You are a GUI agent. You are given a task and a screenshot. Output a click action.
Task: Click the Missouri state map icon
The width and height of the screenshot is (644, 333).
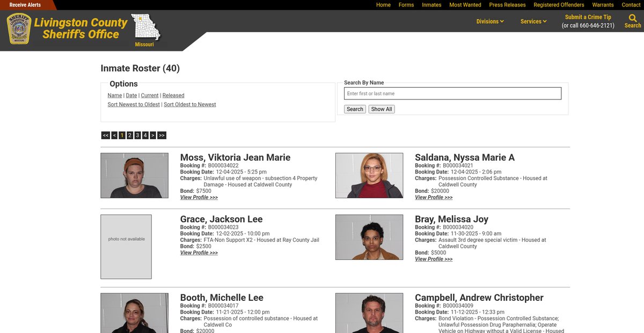coord(145,27)
